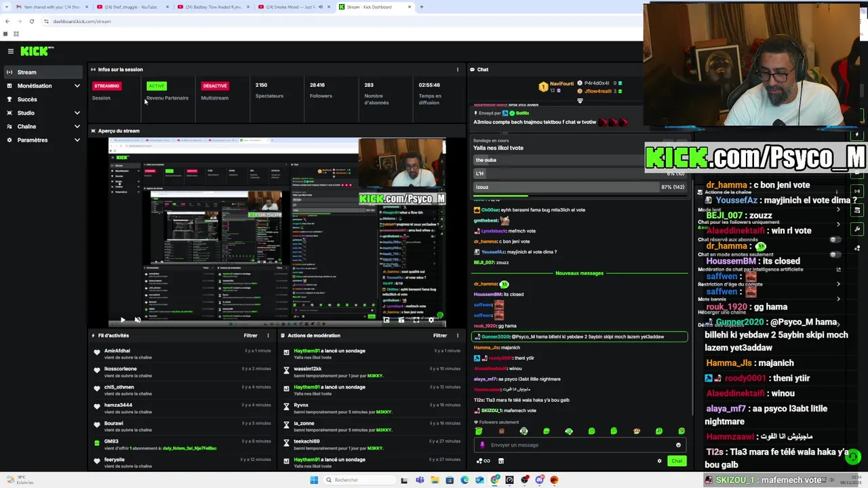868x488 pixels.
Task: Open Actions de modération more options
Action: click(458, 335)
